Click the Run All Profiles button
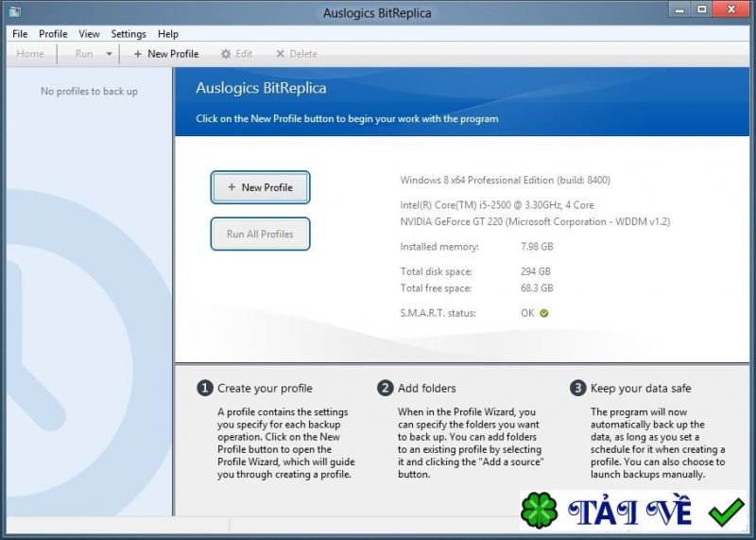 point(260,234)
